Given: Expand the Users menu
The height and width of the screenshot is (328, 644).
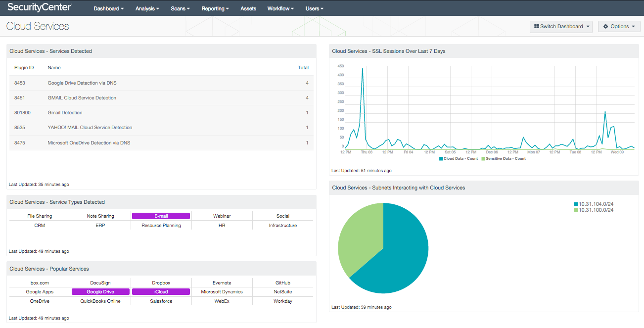Looking at the screenshot, I should (x=314, y=8).
